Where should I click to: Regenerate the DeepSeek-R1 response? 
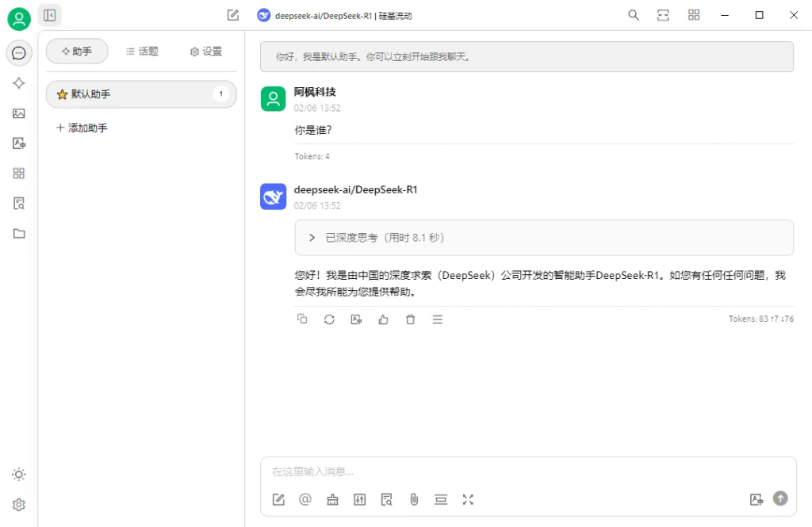point(329,319)
